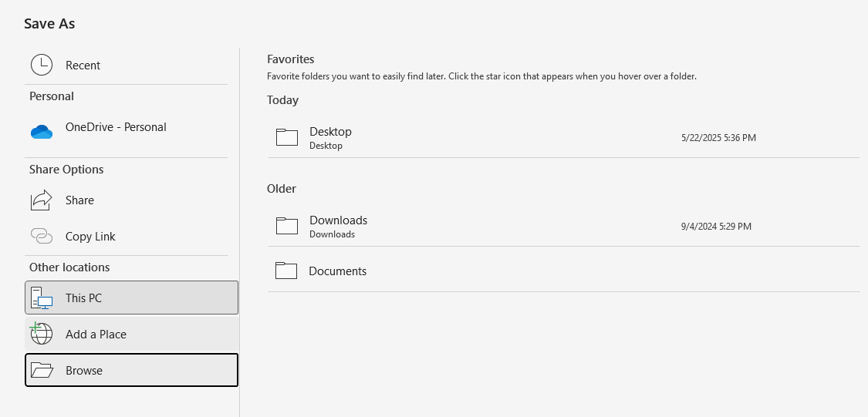
Task: Click the Copy Link chain icon
Action: tap(42, 236)
